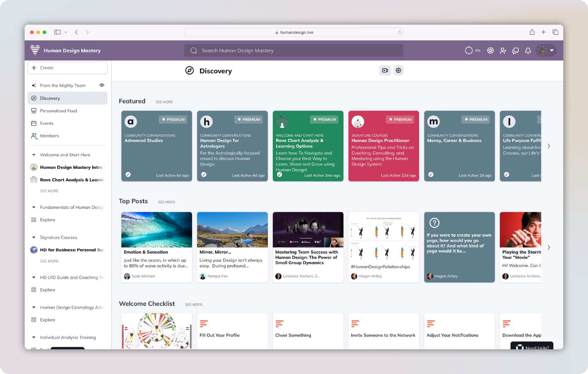Open the chat messages icon
The image size is (588, 374).
click(516, 51)
